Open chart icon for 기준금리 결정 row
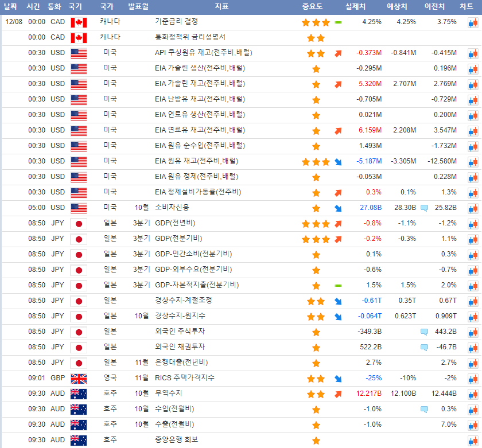The width and height of the screenshot is (482, 448). (x=472, y=23)
